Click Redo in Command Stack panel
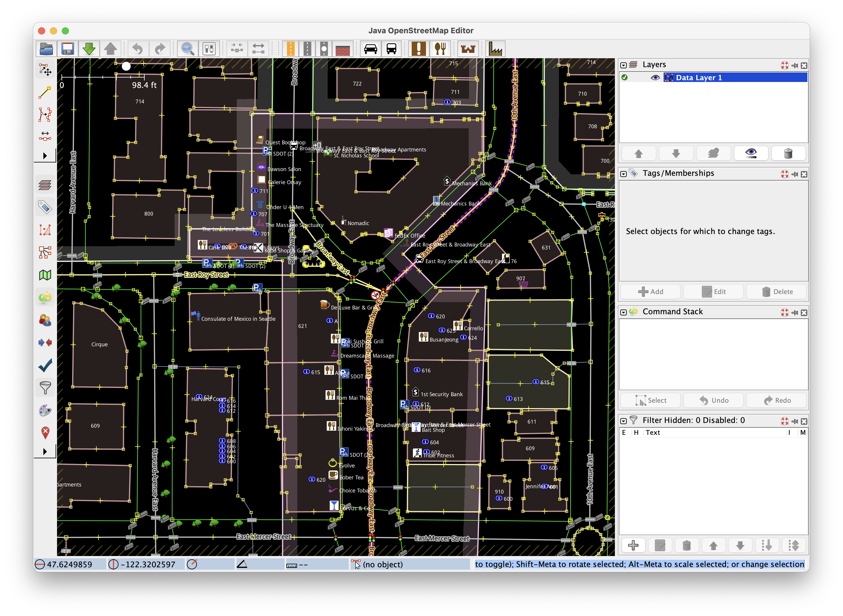 coord(777,400)
